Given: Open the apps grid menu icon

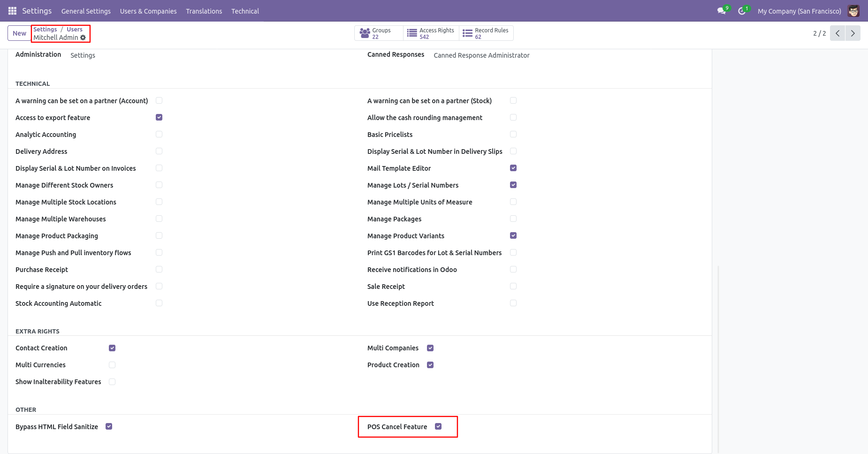Looking at the screenshot, I should coord(12,11).
